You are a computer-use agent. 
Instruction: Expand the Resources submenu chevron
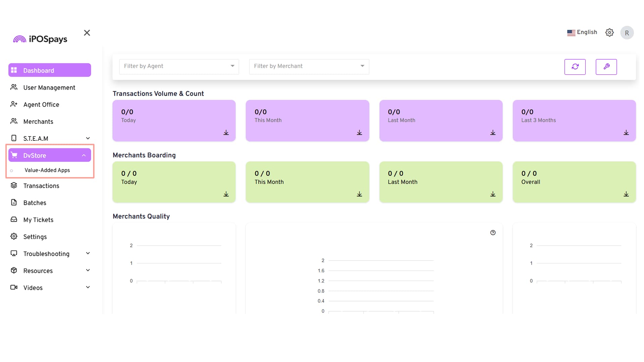pos(88,270)
